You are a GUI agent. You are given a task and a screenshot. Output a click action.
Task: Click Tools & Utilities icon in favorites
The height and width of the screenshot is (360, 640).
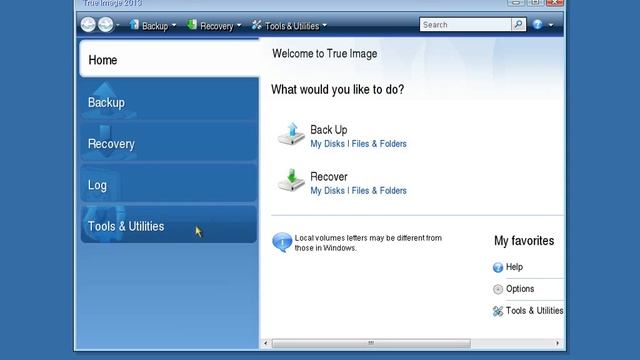(498, 311)
